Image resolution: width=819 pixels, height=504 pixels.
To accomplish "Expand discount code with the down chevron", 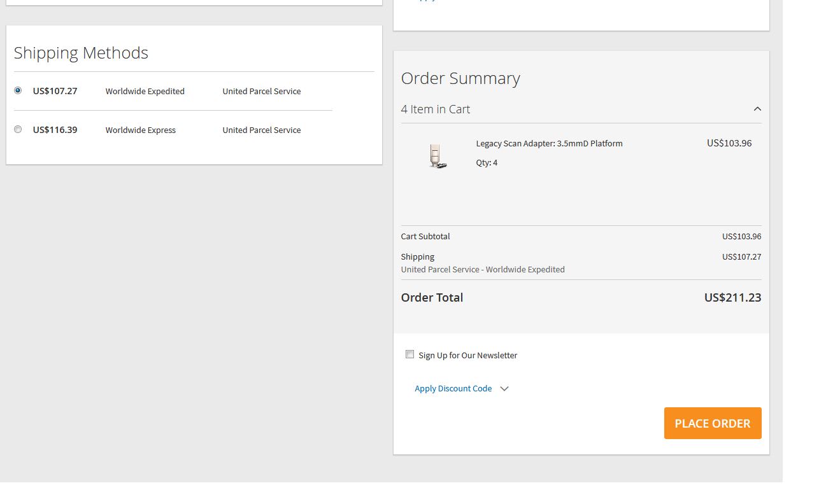I will [x=504, y=389].
